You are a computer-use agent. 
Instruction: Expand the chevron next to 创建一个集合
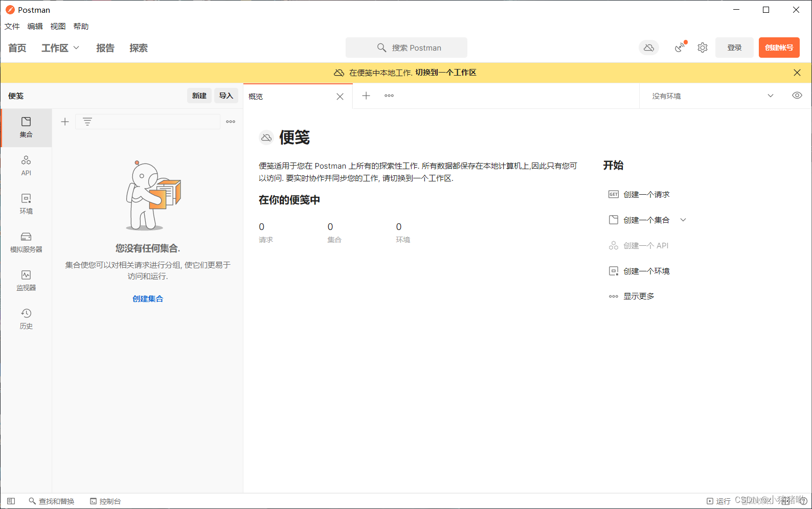click(683, 220)
